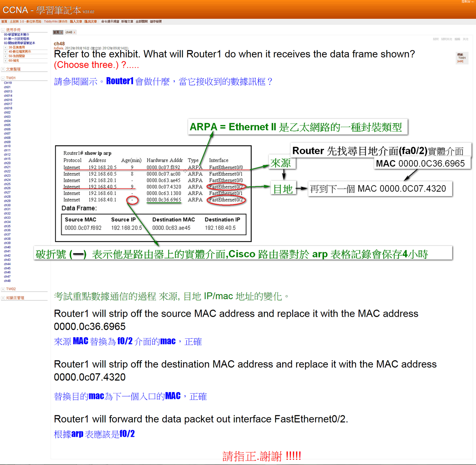The image size is (476, 465).
Task: Open the ch014 entry in the sidebar
Action: [x=8, y=96]
